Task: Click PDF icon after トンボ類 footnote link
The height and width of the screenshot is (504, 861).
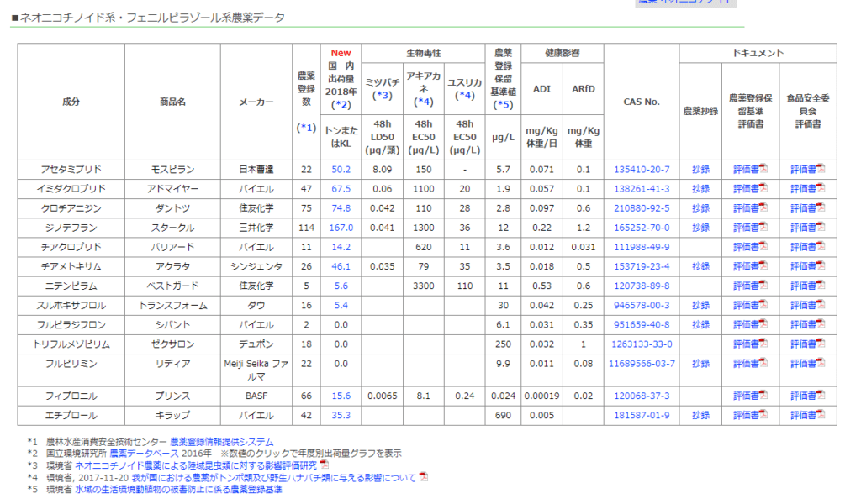Action: click(x=424, y=477)
